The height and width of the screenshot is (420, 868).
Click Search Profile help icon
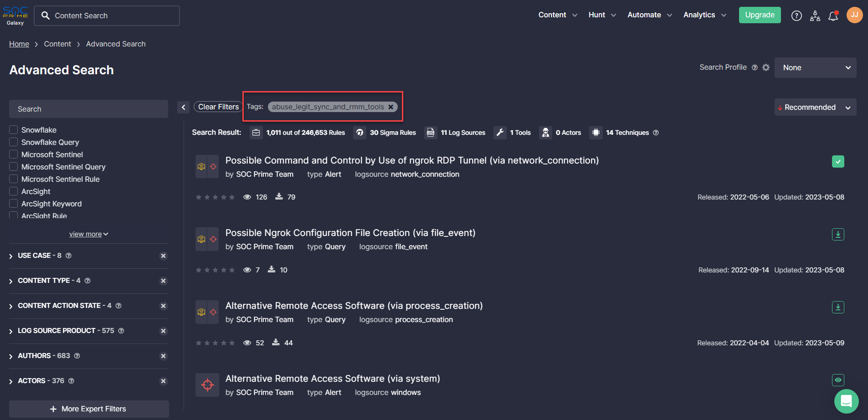755,67
